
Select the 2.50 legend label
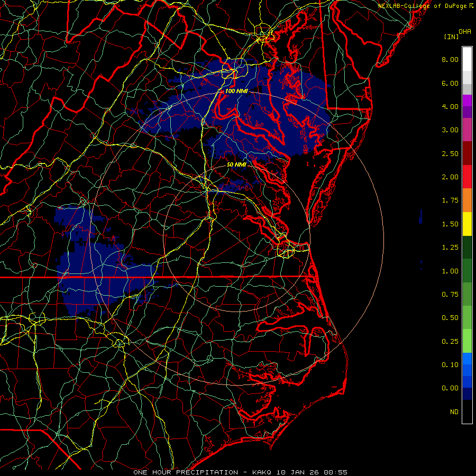point(450,153)
